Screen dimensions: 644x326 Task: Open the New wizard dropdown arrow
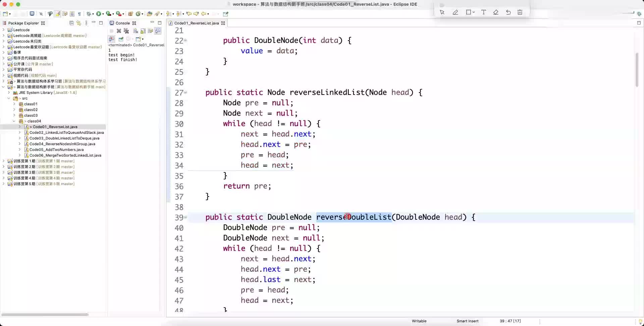[x=10, y=14]
